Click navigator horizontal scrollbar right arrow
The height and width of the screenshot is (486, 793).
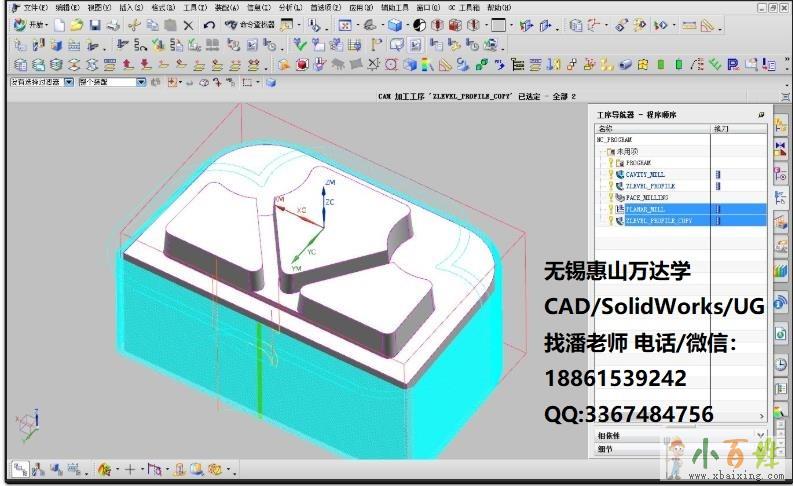point(762,415)
